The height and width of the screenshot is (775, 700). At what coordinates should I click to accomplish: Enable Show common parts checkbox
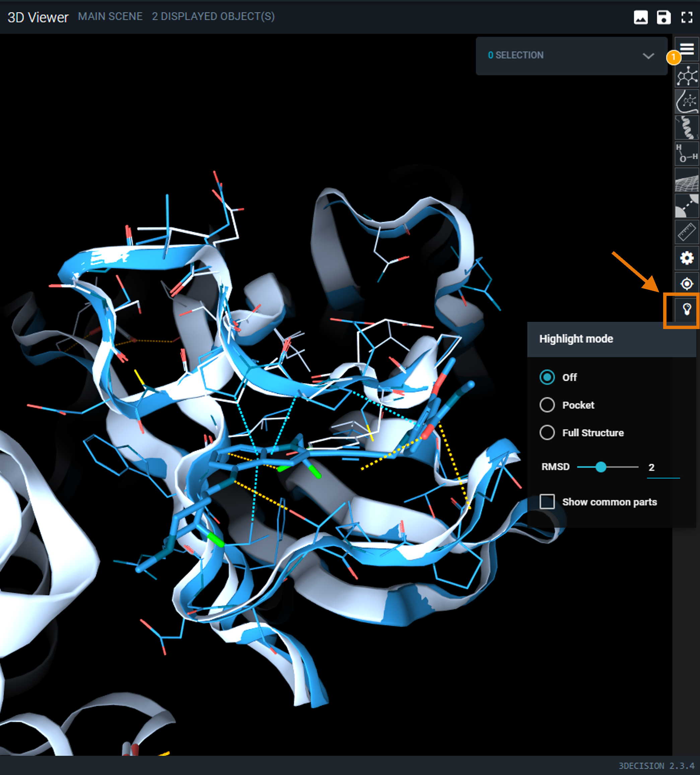[547, 502]
